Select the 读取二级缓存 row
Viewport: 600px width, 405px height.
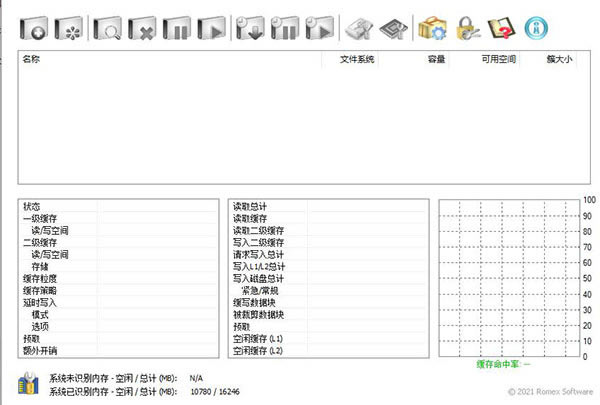pos(328,230)
